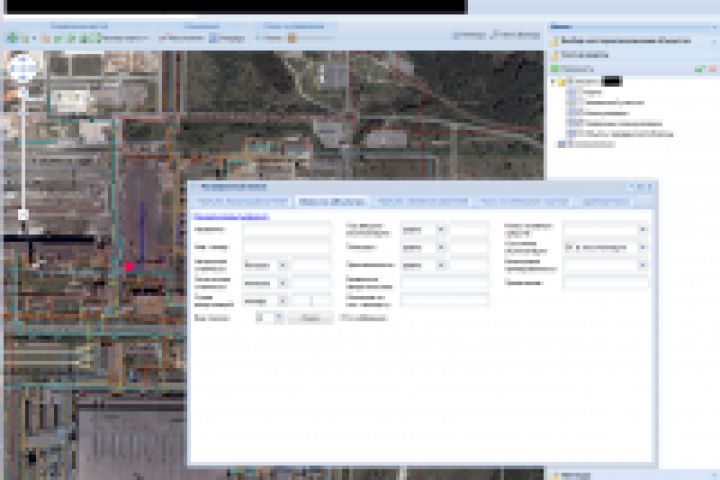Screen dimensions: 720x480
Task: Click the button beside the page-size selector in the dialog
Action: point(310,318)
